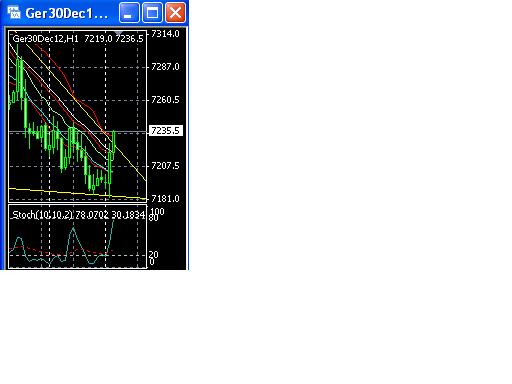This screenshot has height=384, width=512.
Task: Click the stochastic level 20 axis label
Action: click(x=153, y=254)
